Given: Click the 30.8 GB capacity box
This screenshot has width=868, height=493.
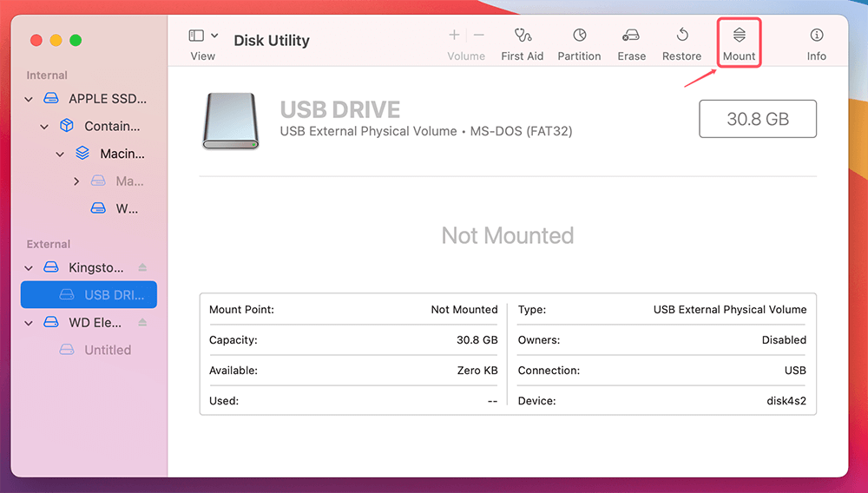Looking at the screenshot, I should click(x=757, y=119).
